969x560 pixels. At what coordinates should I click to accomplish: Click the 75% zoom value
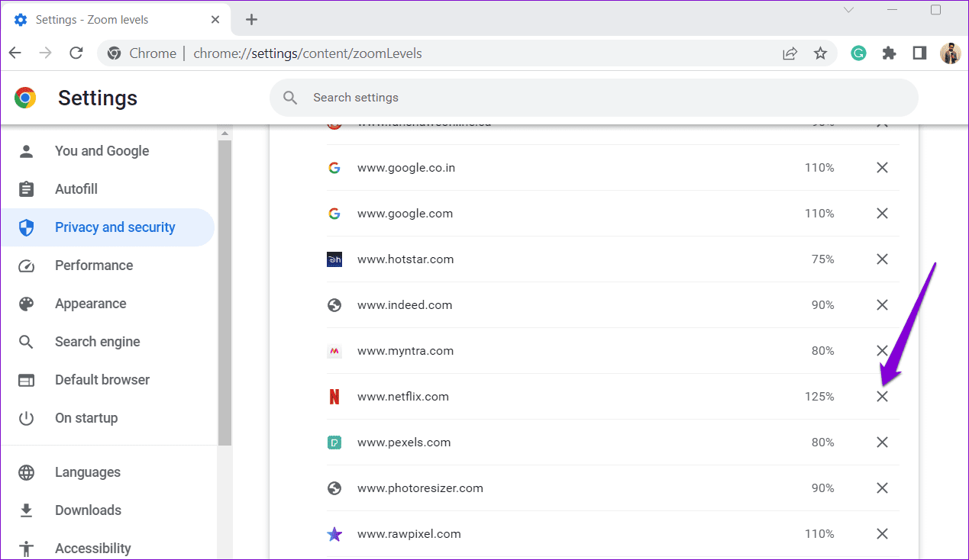click(x=823, y=259)
